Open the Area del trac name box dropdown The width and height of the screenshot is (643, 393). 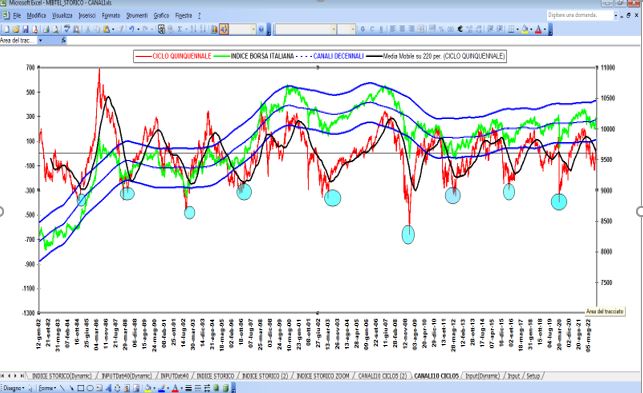40,41
